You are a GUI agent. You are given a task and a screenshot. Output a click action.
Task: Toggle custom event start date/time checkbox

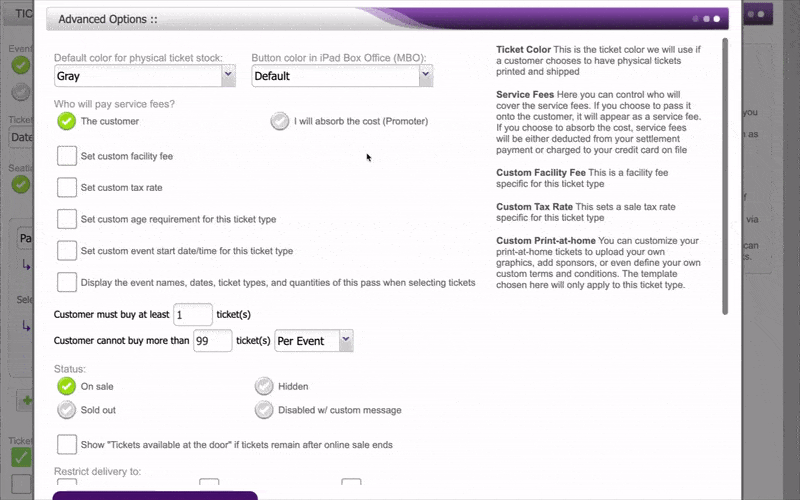pyautogui.click(x=67, y=250)
